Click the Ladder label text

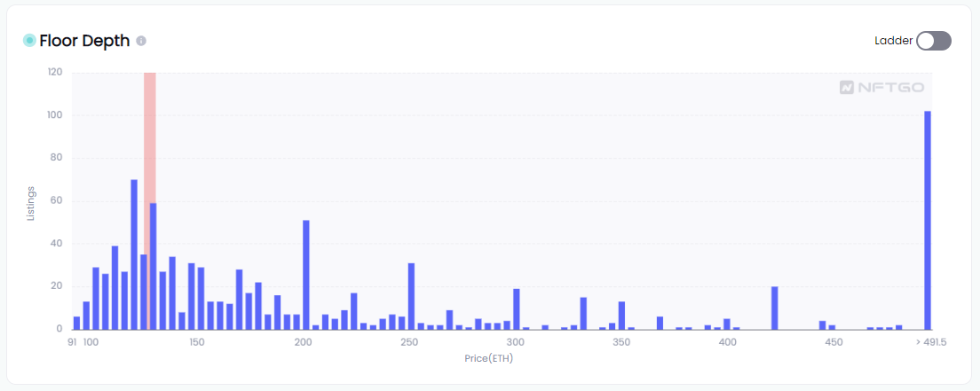(x=893, y=41)
